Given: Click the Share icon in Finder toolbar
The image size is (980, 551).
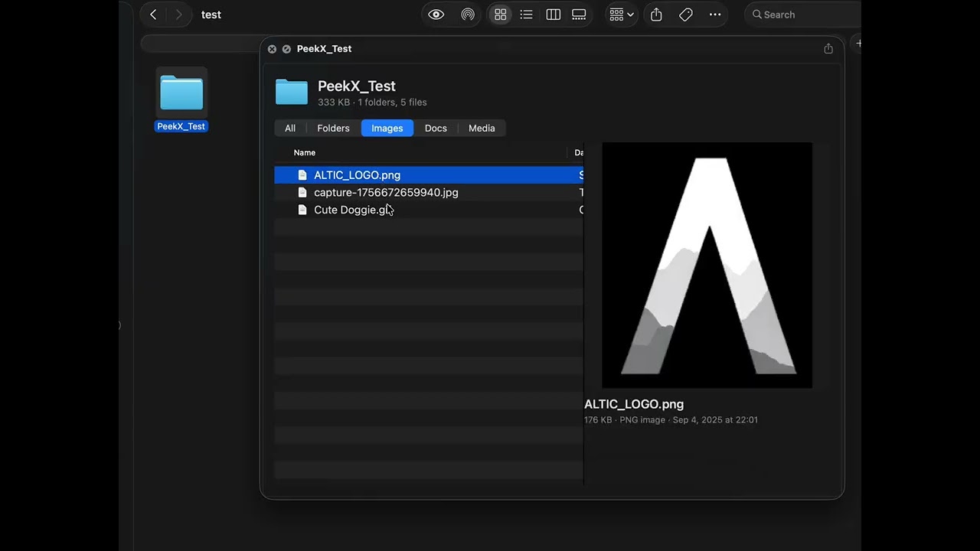Looking at the screenshot, I should tap(656, 15).
